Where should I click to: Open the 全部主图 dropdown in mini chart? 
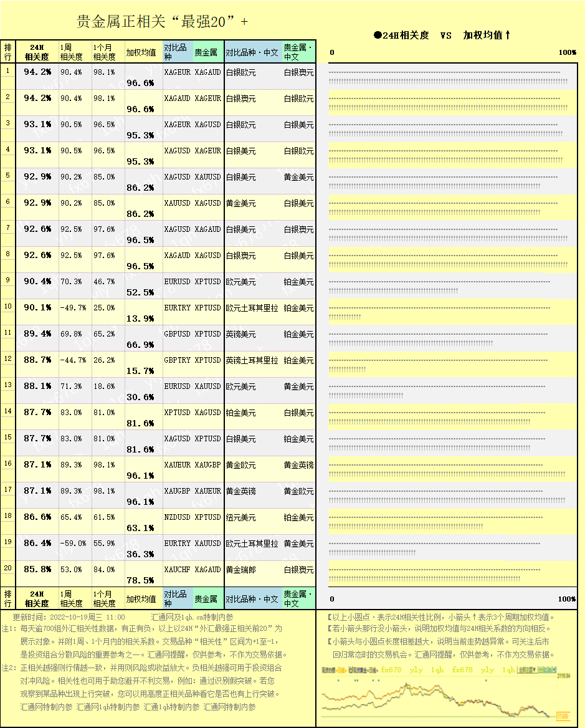point(527,669)
